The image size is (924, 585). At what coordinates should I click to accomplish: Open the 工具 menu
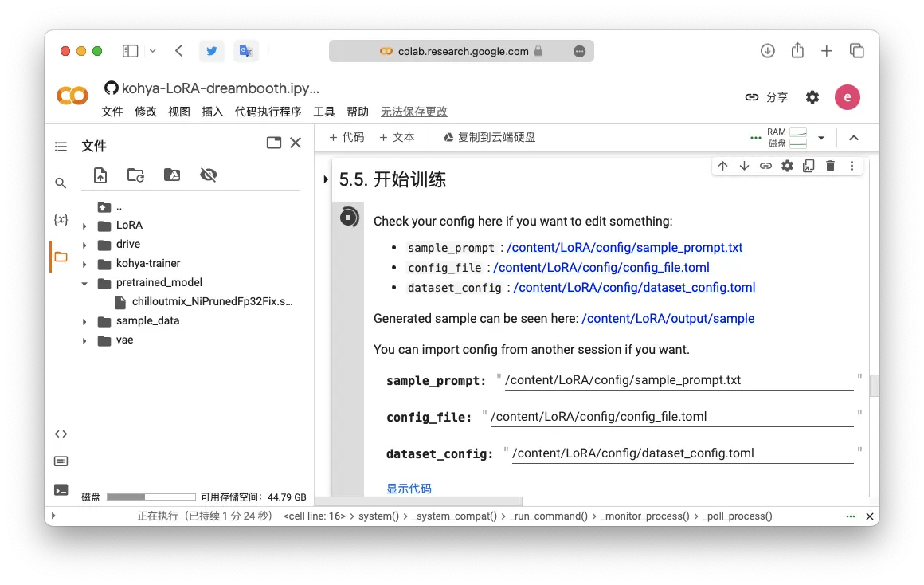coord(324,112)
